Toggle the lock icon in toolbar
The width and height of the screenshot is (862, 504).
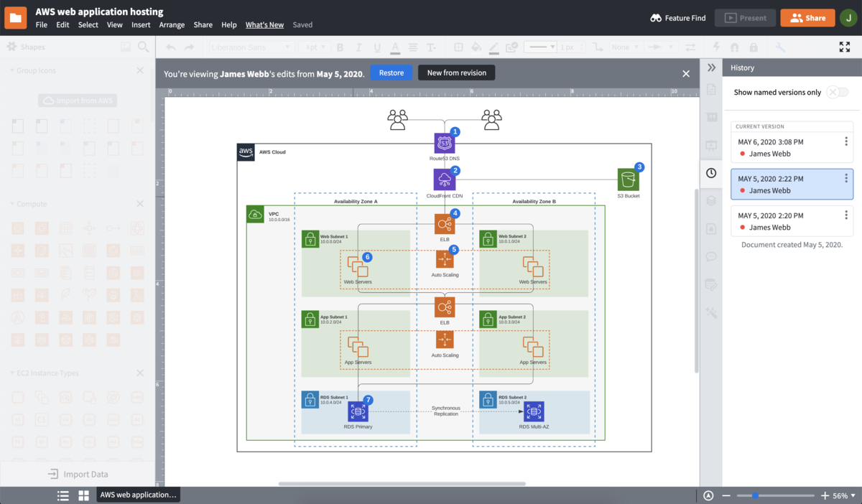(754, 47)
